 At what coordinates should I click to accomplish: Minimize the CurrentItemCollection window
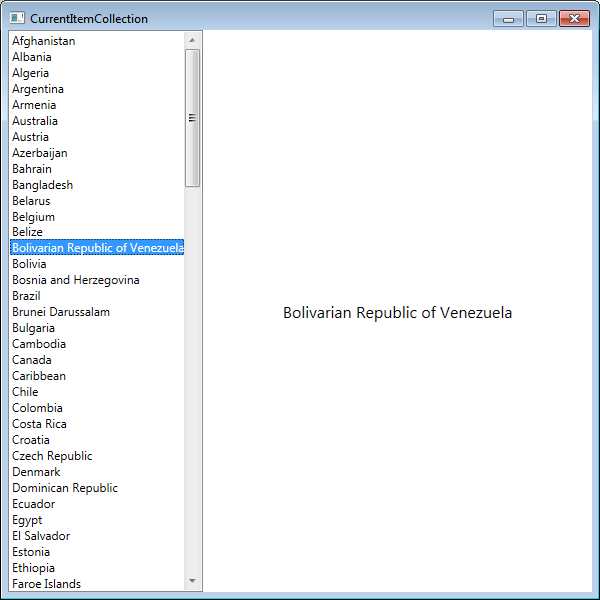pos(508,19)
